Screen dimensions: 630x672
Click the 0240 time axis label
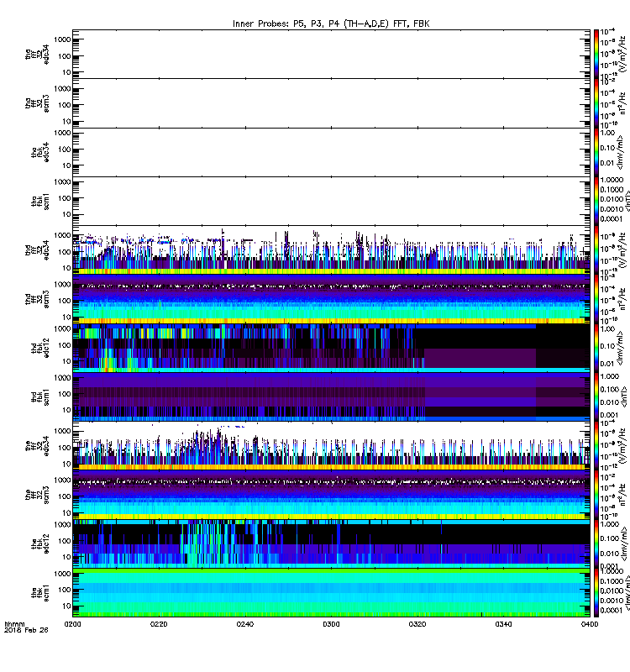tap(244, 624)
